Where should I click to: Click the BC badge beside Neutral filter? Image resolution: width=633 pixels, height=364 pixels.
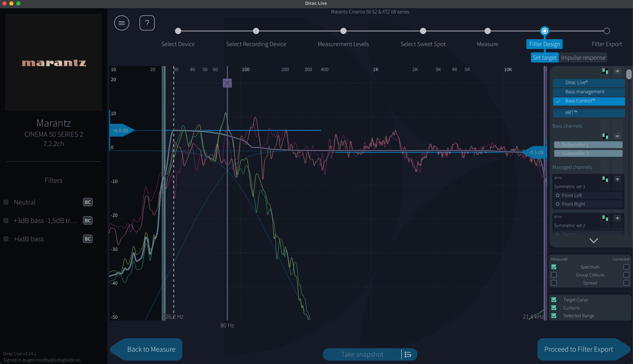pos(88,202)
